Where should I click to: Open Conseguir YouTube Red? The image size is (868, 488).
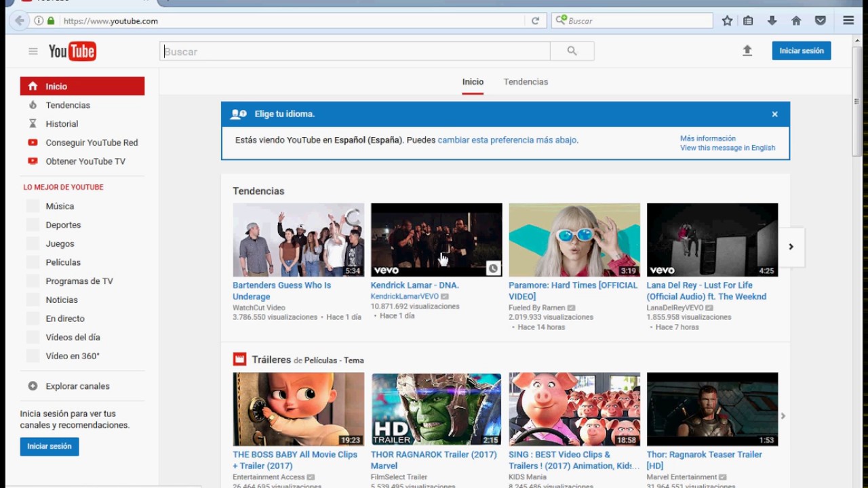click(82, 142)
